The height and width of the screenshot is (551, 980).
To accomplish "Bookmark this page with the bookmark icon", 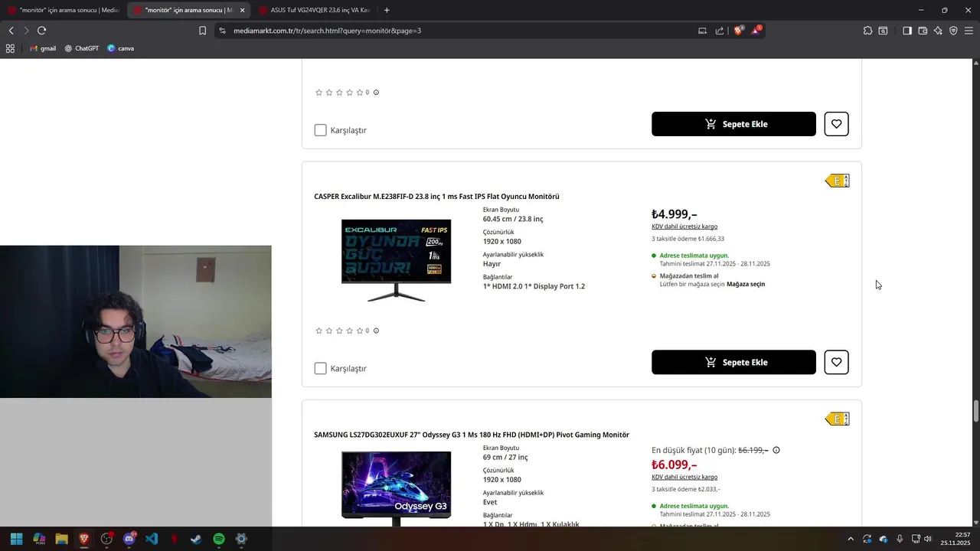I will click(202, 31).
